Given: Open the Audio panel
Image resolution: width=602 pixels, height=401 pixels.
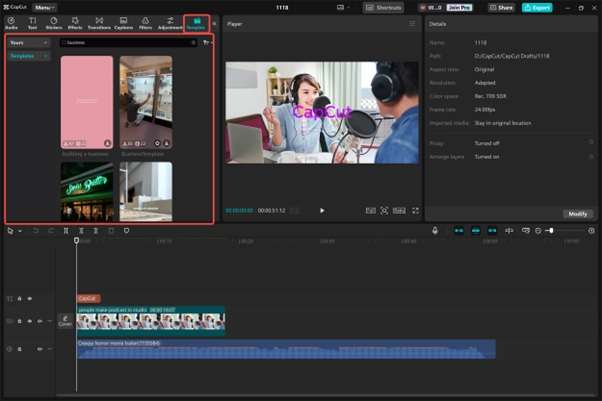Looking at the screenshot, I should [x=11, y=23].
